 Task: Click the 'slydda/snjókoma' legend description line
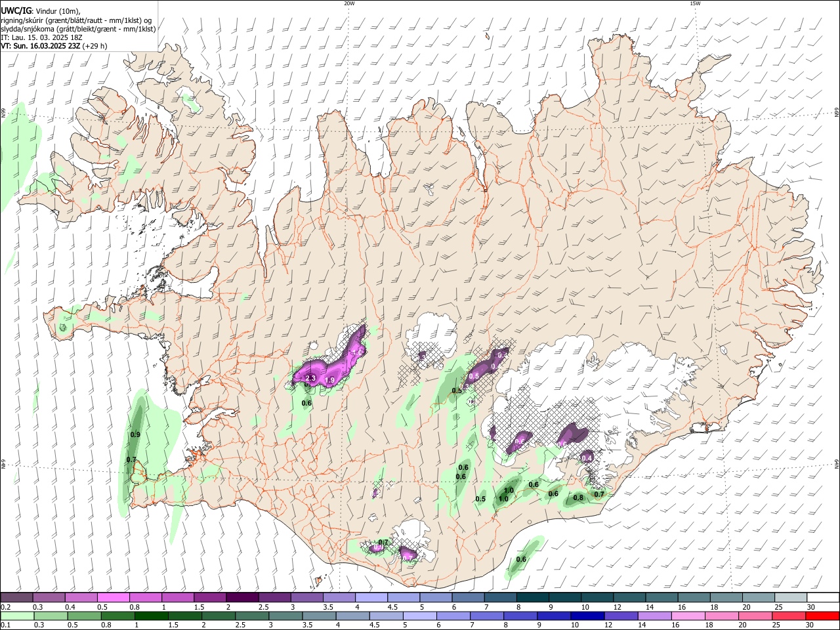pos(78,29)
